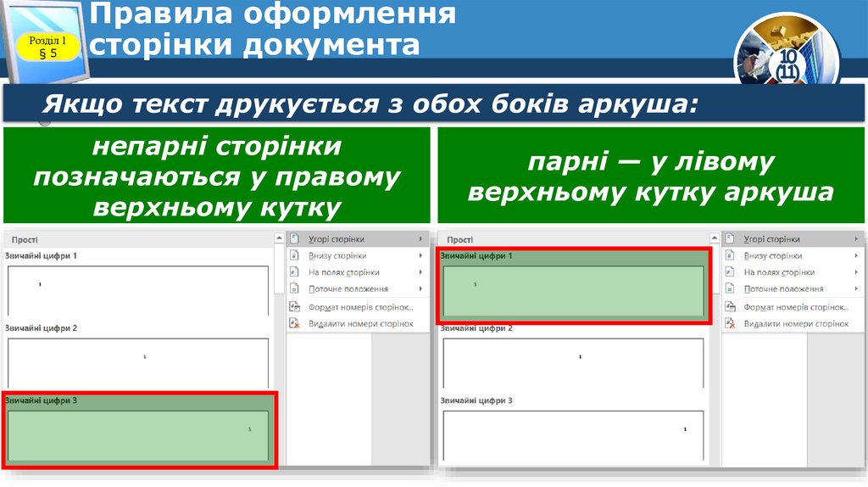Viewport: 868px width, 487px height.
Task: Open 'Поточне положення' in right menu
Action: click(793, 288)
